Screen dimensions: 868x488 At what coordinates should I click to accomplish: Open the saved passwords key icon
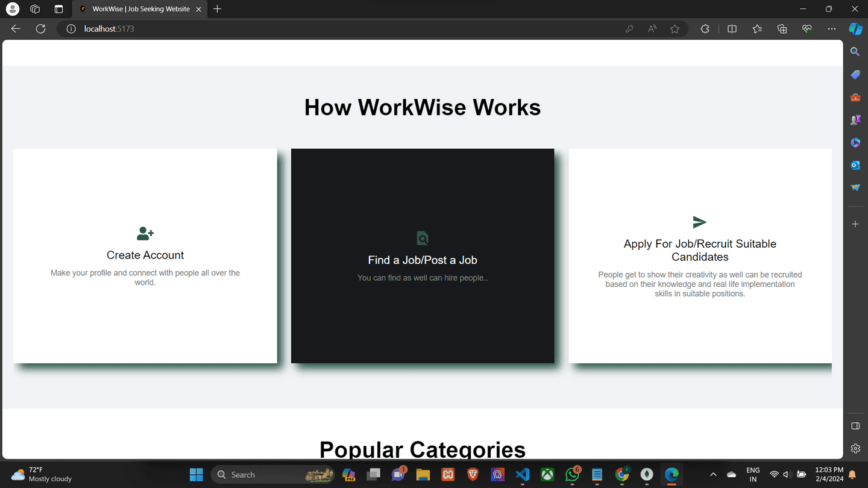tap(629, 28)
